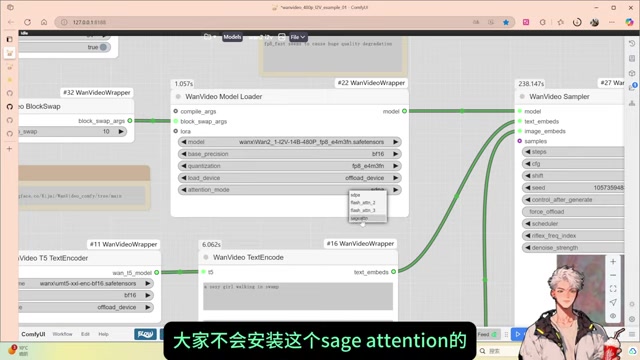This screenshot has height=360, width=640.
Task: Switch off the 'true' toggle in the top-left node
Action: click(x=104, y=47)
